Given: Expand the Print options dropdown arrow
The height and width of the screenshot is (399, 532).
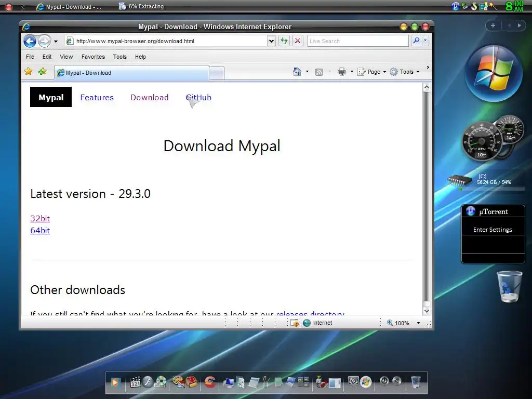Looking at the screenshot, I should (352, 72).
